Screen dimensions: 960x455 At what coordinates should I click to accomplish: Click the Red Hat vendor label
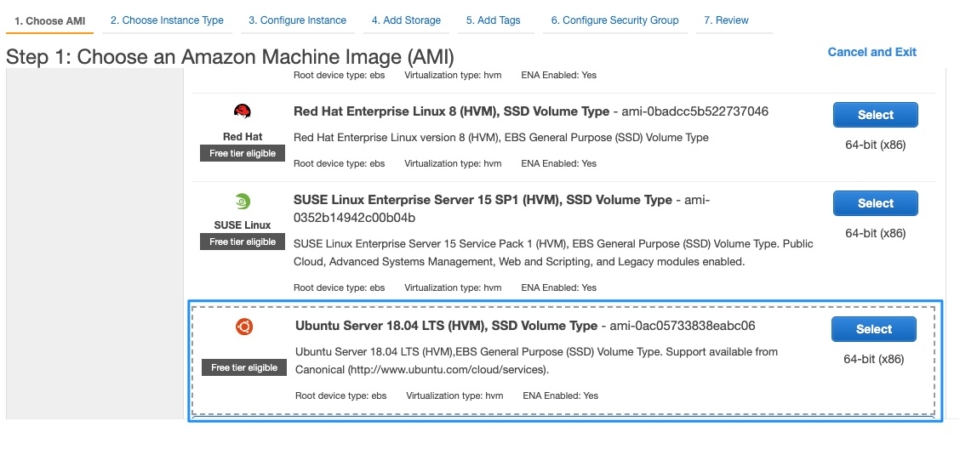(x=242, y=137)
